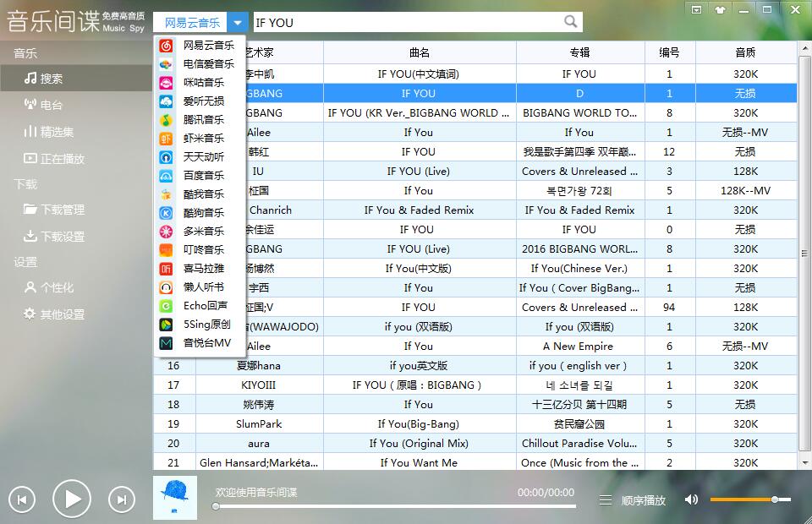The width and height of the screenshot is (812, 524).
Task: Click the album cover thumbnail
Action: 175,498
